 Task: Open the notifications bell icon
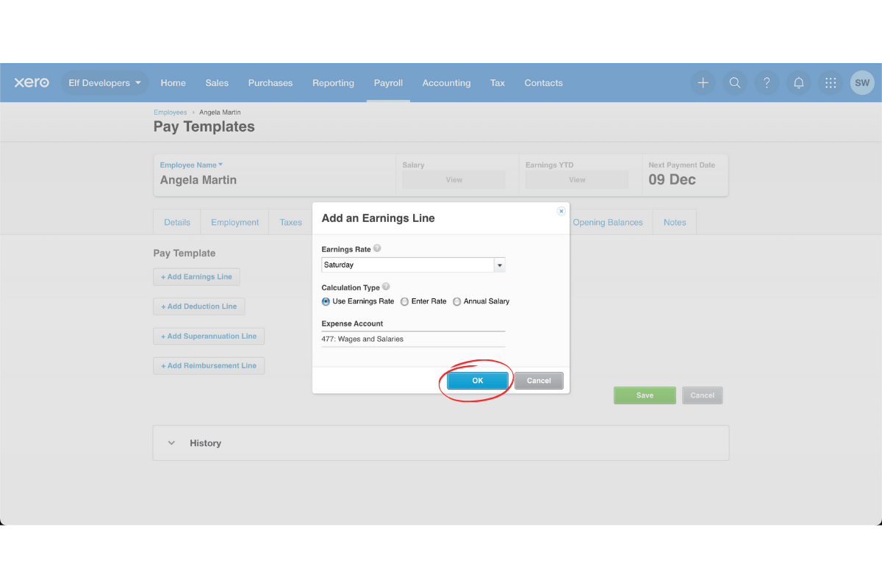tap(798, 83)
